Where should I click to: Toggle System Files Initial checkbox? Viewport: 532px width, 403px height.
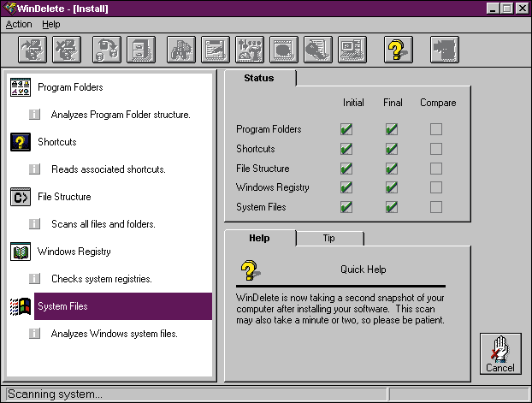346,207
